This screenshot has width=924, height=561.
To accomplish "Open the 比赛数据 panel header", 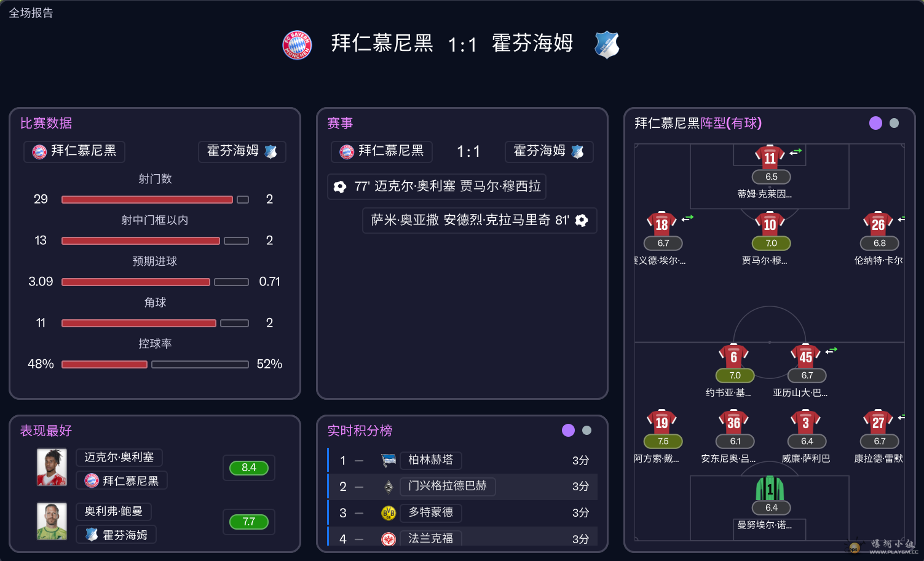I will pyautogui.click(x=46, y=123).
